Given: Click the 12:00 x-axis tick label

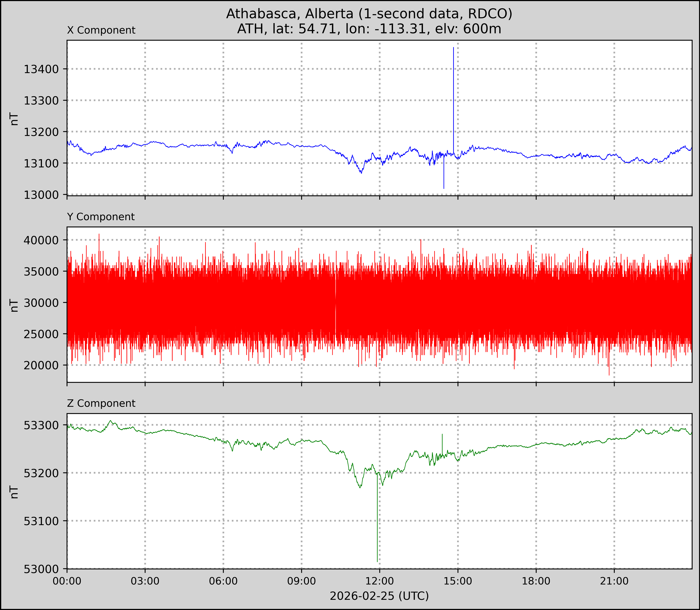Looking at the screenshot, I should pos(380,581).
